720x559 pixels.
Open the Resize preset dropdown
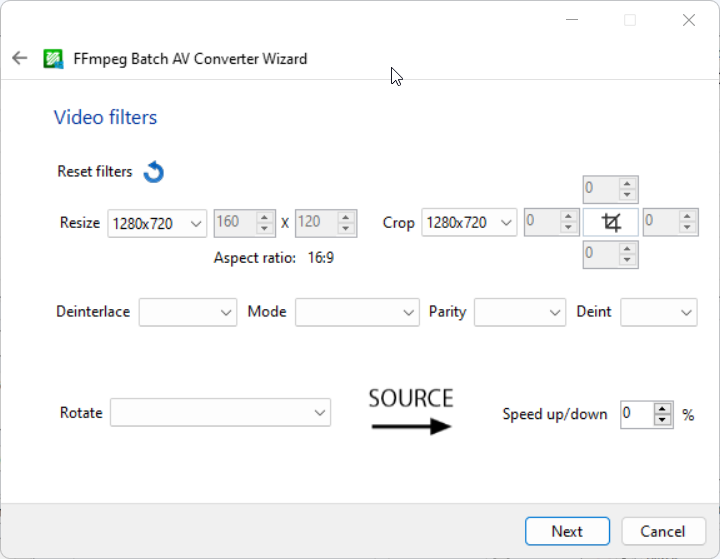[x=157, y=224]
